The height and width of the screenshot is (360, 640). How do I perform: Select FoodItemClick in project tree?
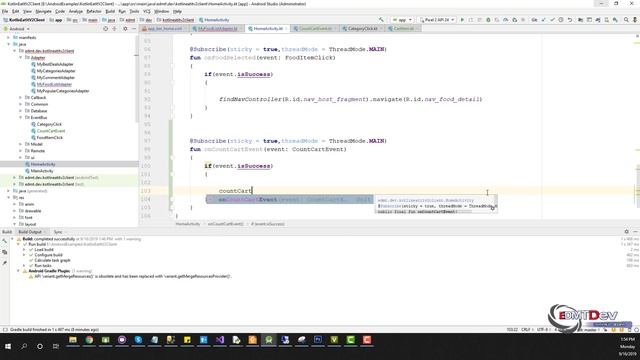click(50, 138)
